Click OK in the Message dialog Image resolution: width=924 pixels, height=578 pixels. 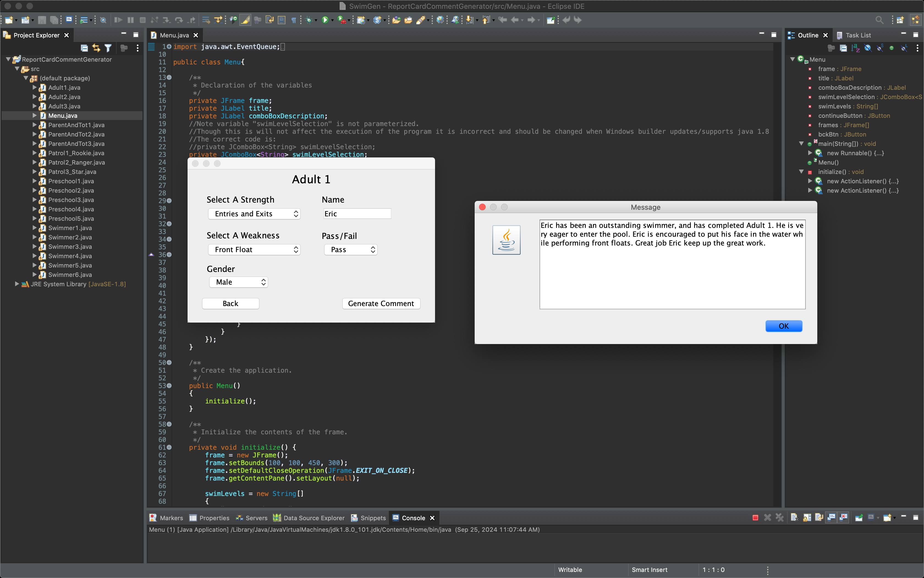[783, 326]
